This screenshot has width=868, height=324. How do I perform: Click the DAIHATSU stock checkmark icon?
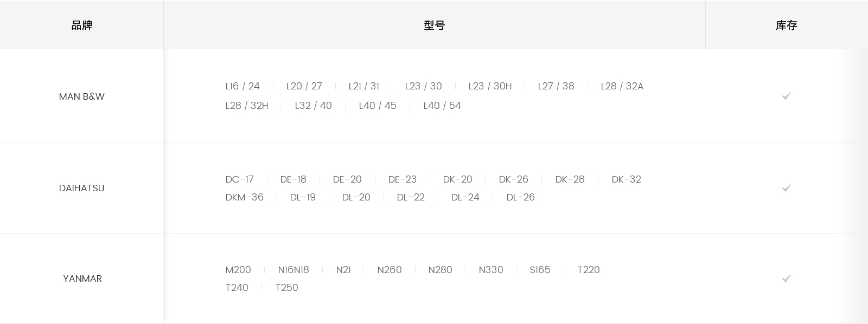[786, 188]
